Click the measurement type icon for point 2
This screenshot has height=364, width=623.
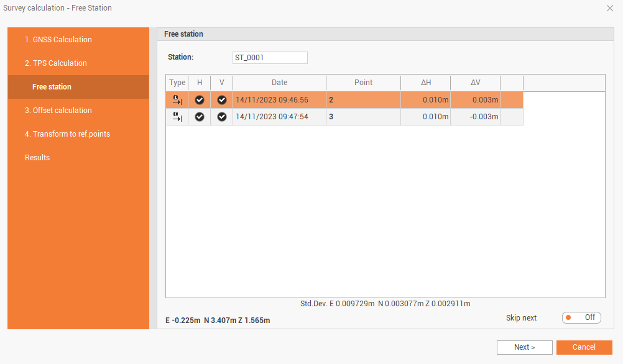[177, 100]
